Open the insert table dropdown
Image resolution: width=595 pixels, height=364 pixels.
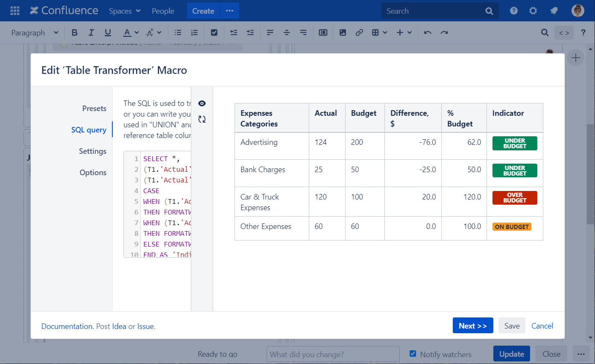click(379, 32)
